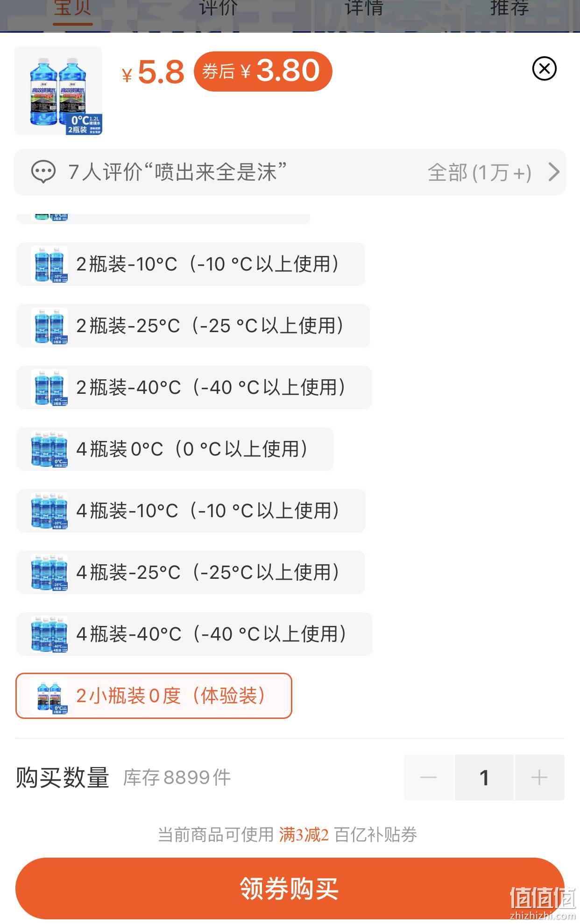Tap the 券后¥3.80 coupon price badge

(263, 71)
